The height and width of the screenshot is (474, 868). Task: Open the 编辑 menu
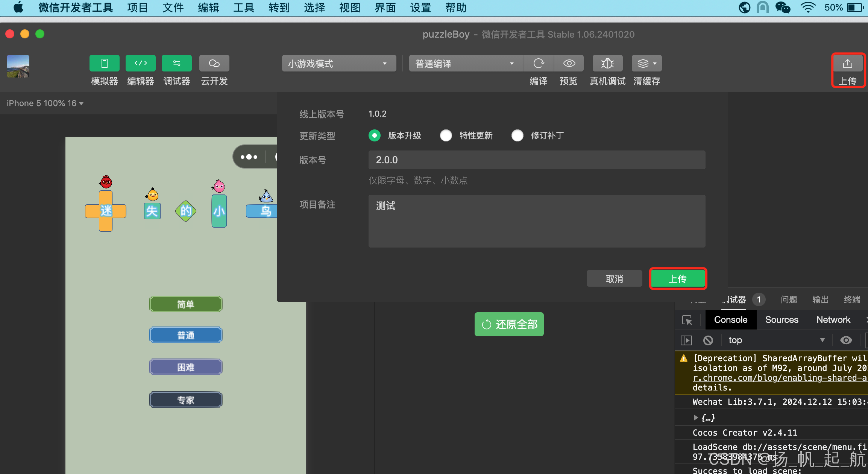tap(208, 8)
